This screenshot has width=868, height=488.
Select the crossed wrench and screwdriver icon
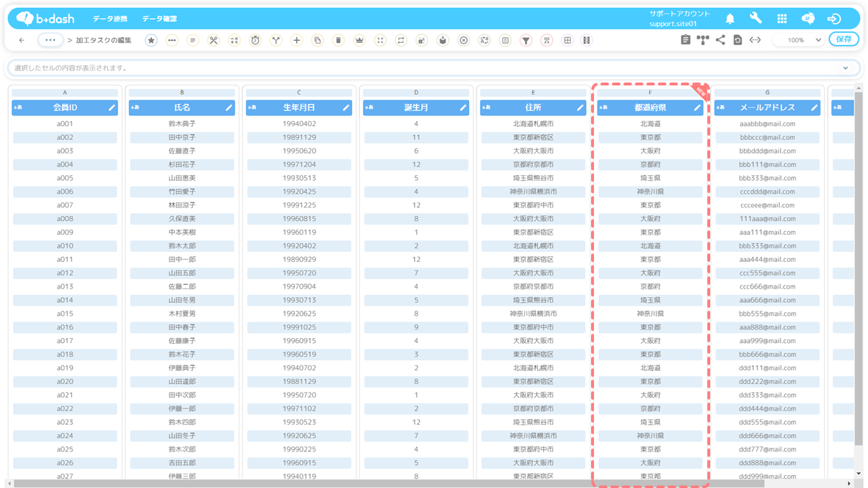click(213, 40)
